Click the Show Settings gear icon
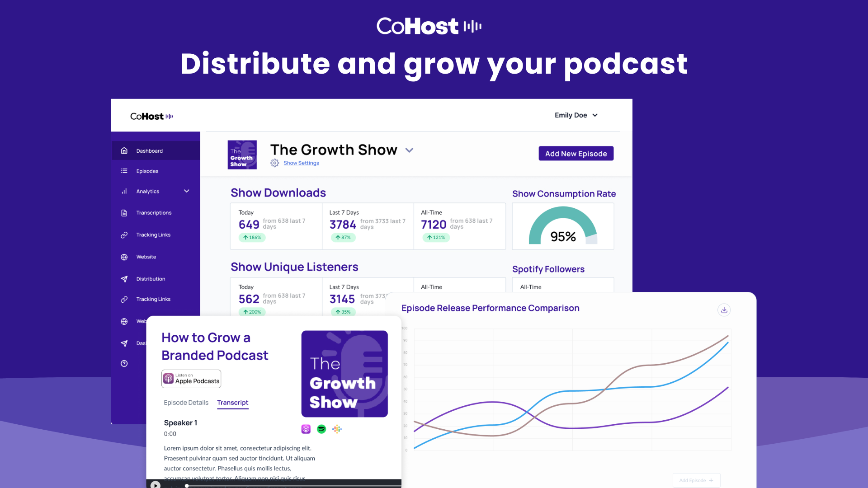868x488 pixels. (x=275, y=163)
